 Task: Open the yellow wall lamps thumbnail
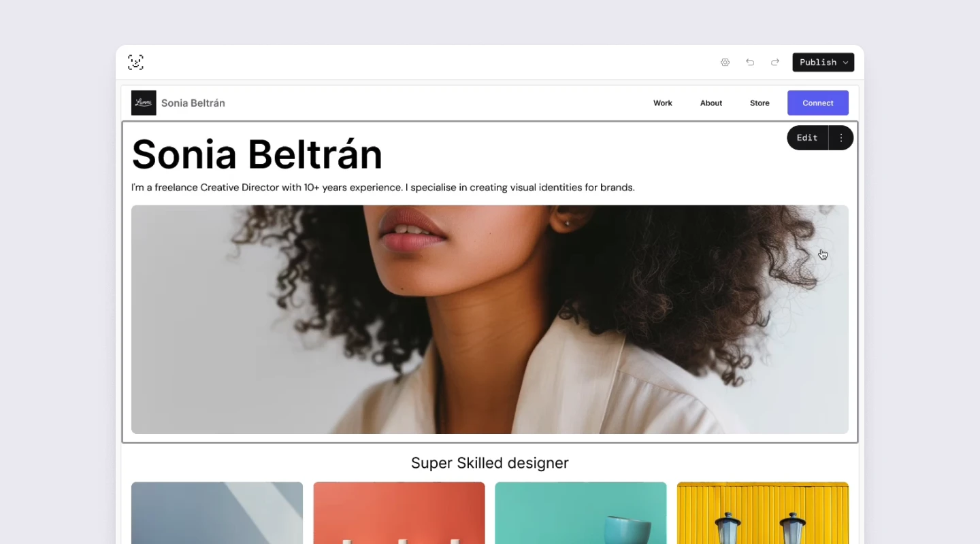click(763, 513)
